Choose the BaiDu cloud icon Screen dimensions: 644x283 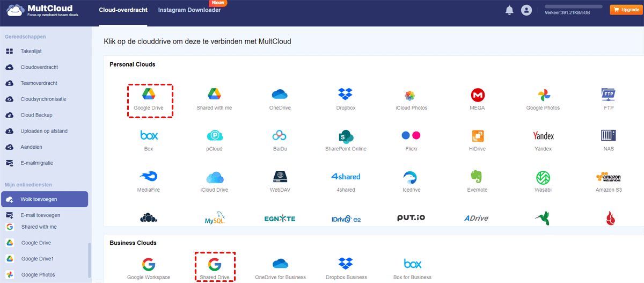click(x=280, y=141)
